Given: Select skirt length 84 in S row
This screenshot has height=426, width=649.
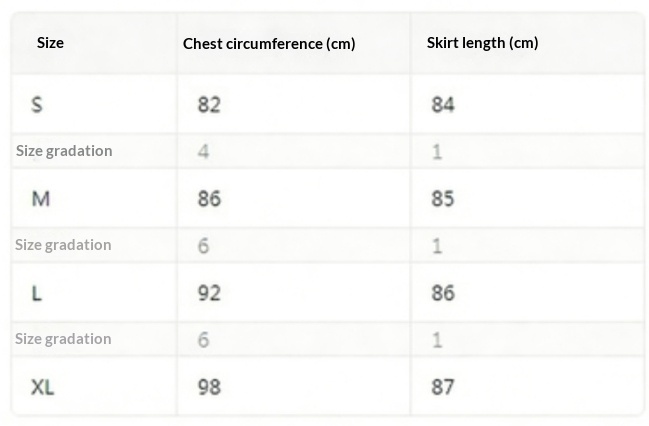Looking at the screenshot, I should (x=443, y=104).
